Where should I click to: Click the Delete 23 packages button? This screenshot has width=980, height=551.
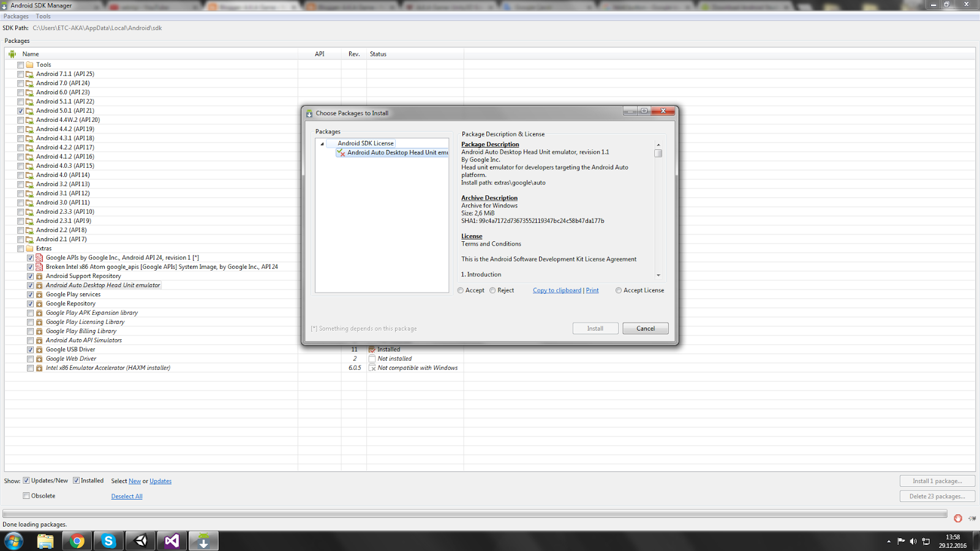[937, 497]
